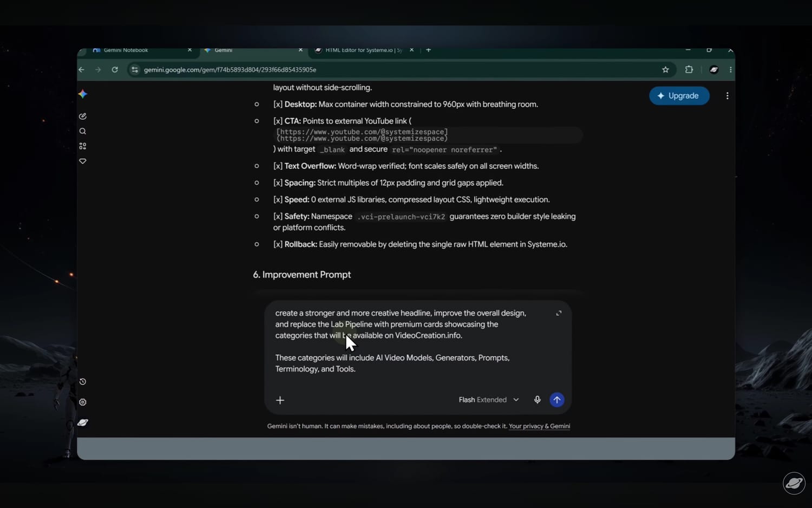Click the heart-shaped icon in sidebar
This screenshot has height=508, width=812.
click(83, 161)
